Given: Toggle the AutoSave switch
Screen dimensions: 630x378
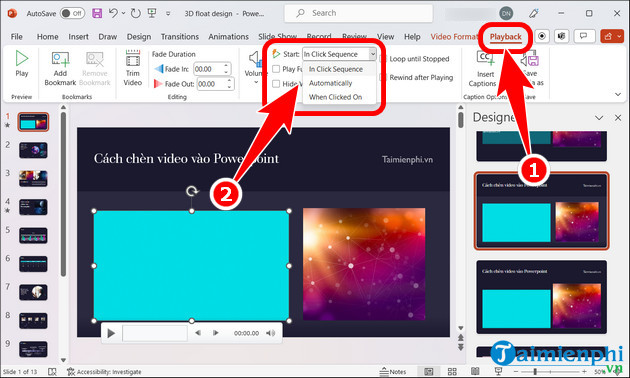Looking at the screenshot, I should pyautogui.click(x=72, y=13).
